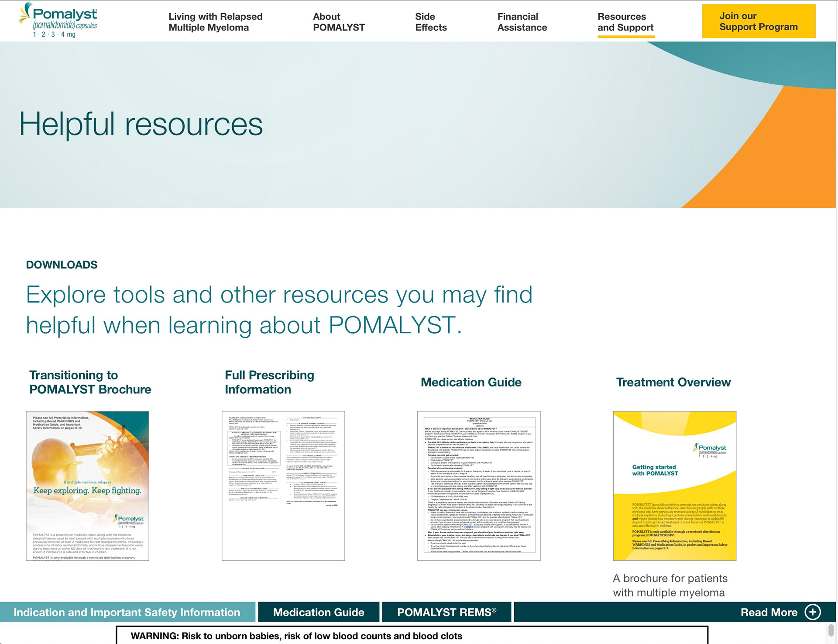
Task: Click the 'A brochure for patients' description text
Action: tap(670, 585)
